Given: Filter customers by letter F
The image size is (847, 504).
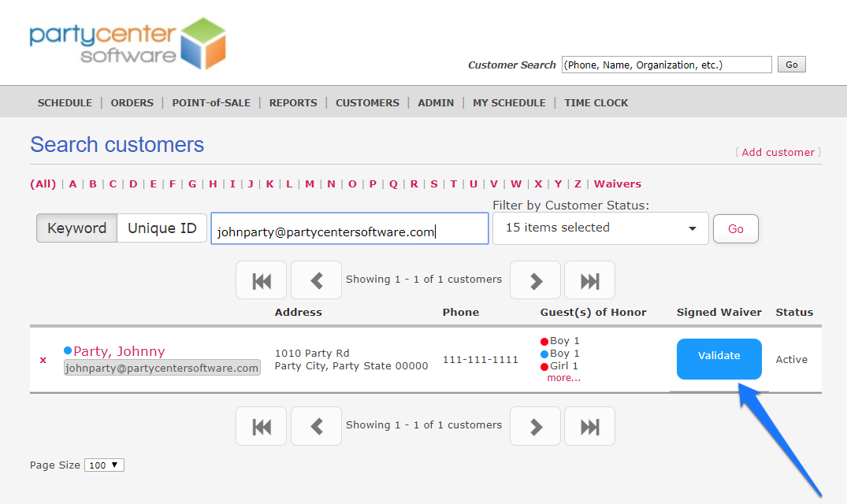Looking at the screenshot, I should click(x=173, y=184).
